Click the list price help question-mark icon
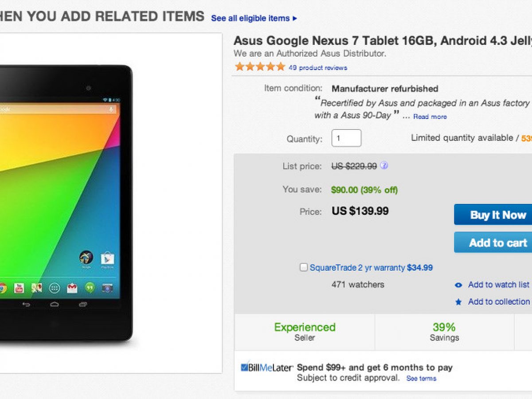Viewport: 532px width, 399px height. coord(384,166)
